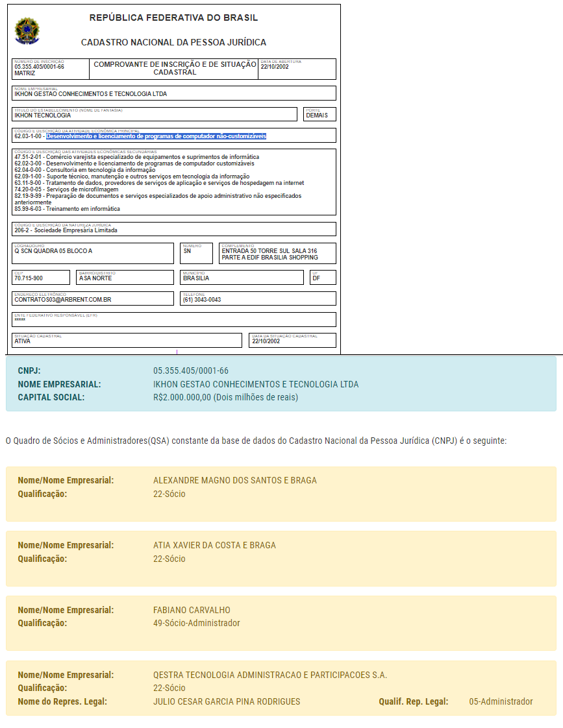
Task: Click 'QESTRA TECNOLOGIA ADMINISTRACAO E PARTICIPACOES S.A.'
Action: (x=270, y=675)
